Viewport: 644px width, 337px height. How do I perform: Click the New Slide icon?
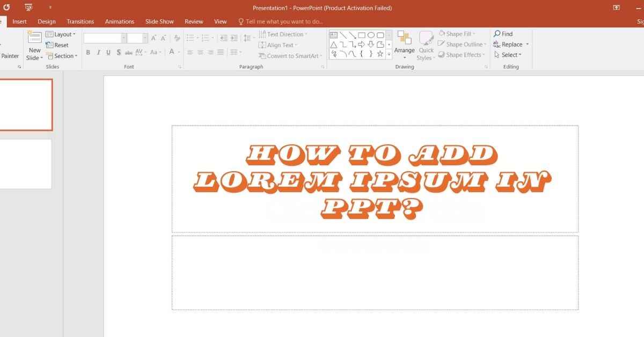pyautogui.click(x=34, y=38)
